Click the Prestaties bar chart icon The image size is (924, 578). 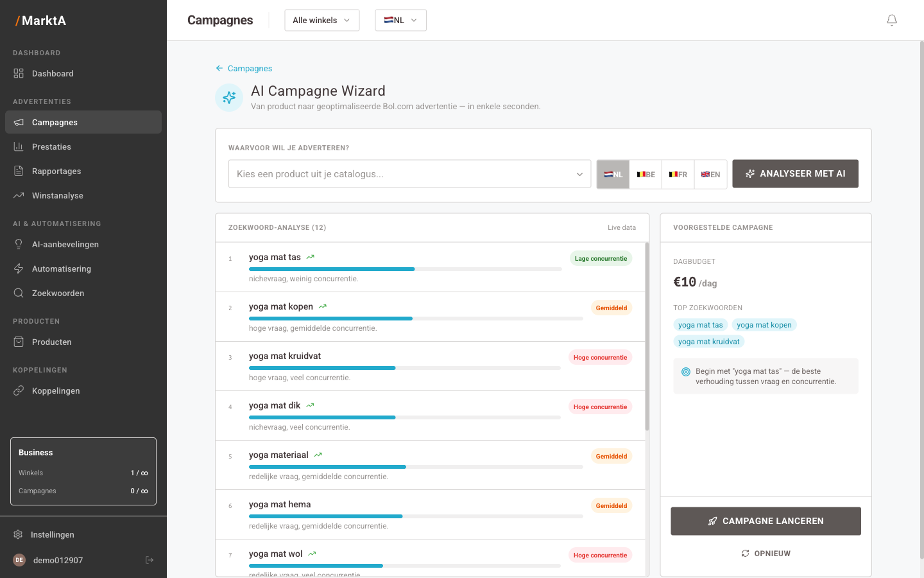point(19,146)
